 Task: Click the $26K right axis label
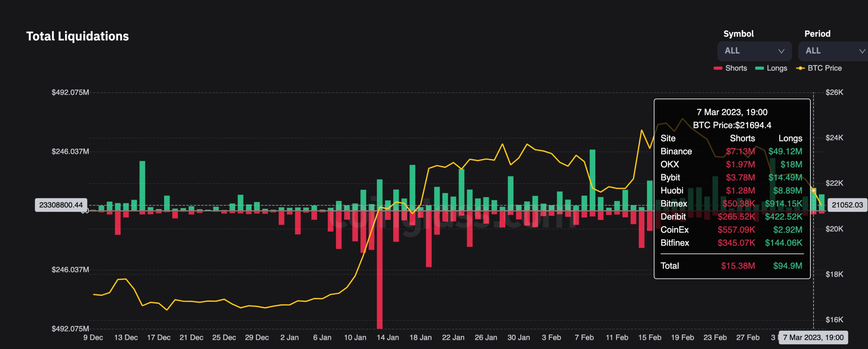tap(834, 92)
